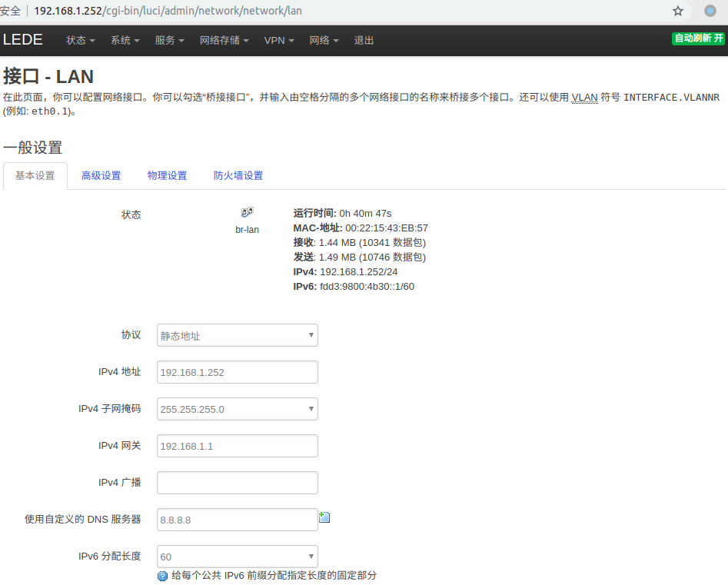Expand the IPv4 子网掩码 dropdown
The image size is (728, 585).
pos(237,409)
